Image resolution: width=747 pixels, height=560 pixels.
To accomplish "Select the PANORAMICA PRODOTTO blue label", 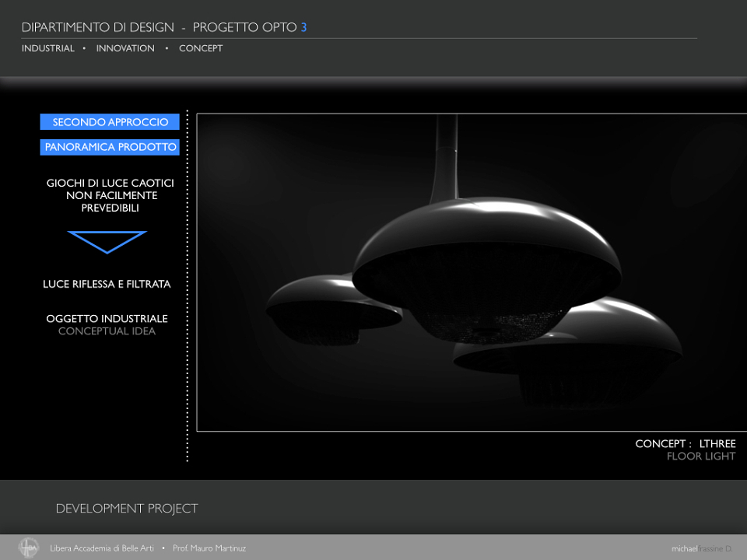I will click(110, 147).
